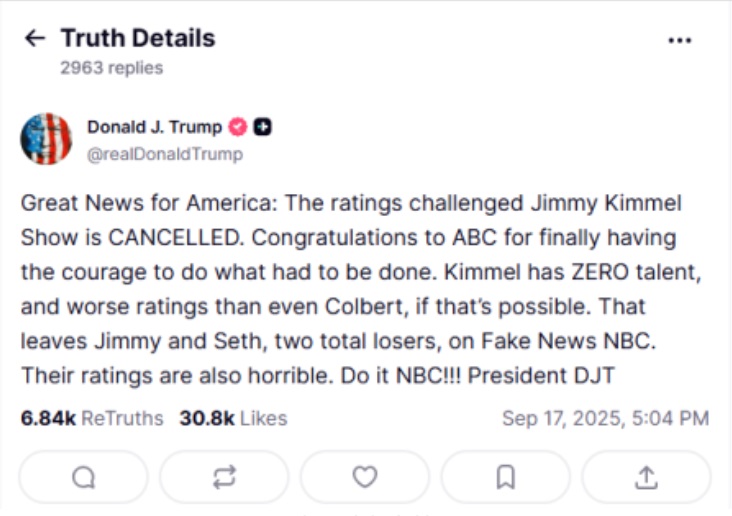Open the Donald J. Trump profile name
This screenshot has height=516, width=732.
coord(155,127)
